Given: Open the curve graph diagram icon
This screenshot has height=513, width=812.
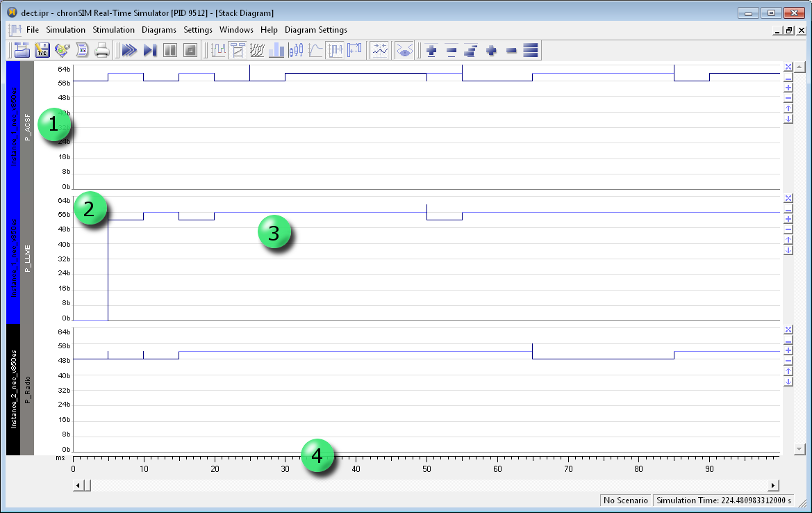Looking at the screenshot, I should pyautogui.click(x=315, y=50).
